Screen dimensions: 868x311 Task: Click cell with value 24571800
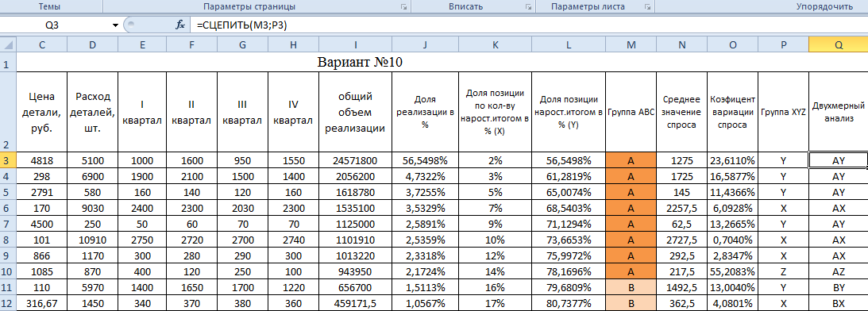356,160
